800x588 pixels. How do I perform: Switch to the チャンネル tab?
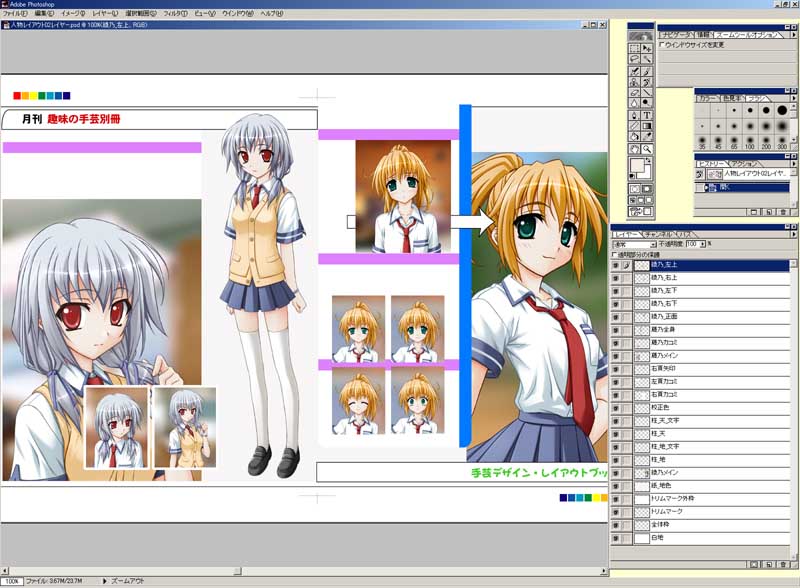point(658,234)
